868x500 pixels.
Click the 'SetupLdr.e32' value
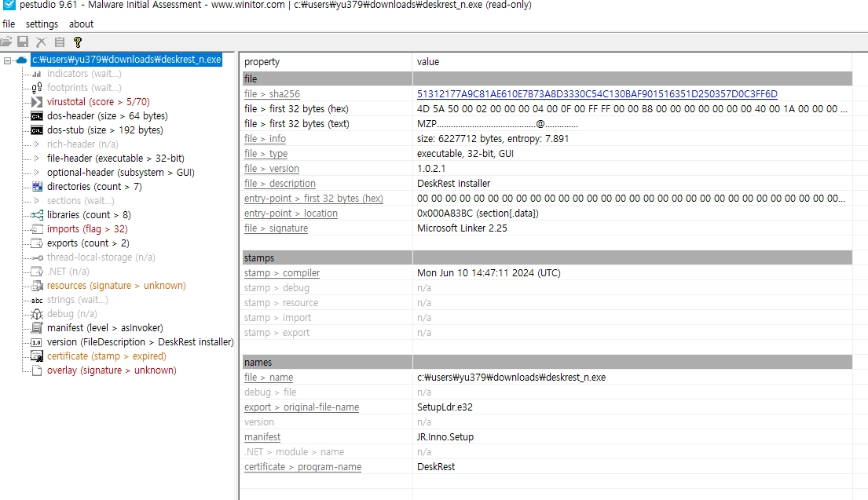pyautogui.click(x=445, y=407)
